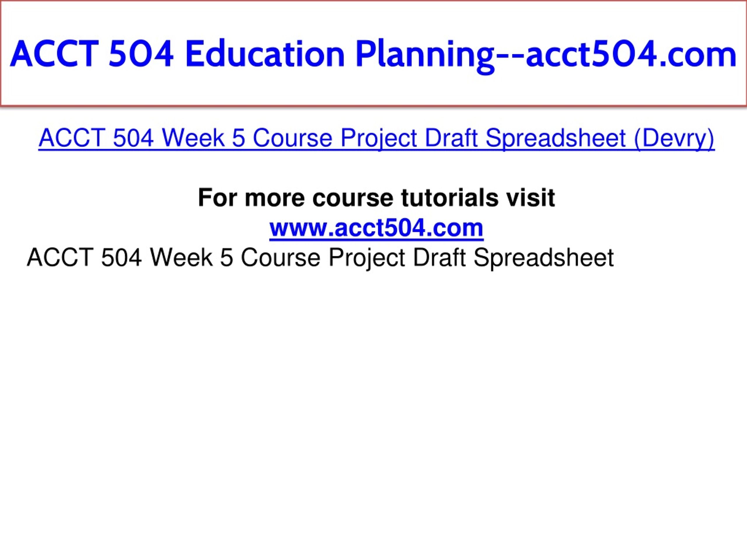Click 'Week 5' in the black body text

click(191, 258)
